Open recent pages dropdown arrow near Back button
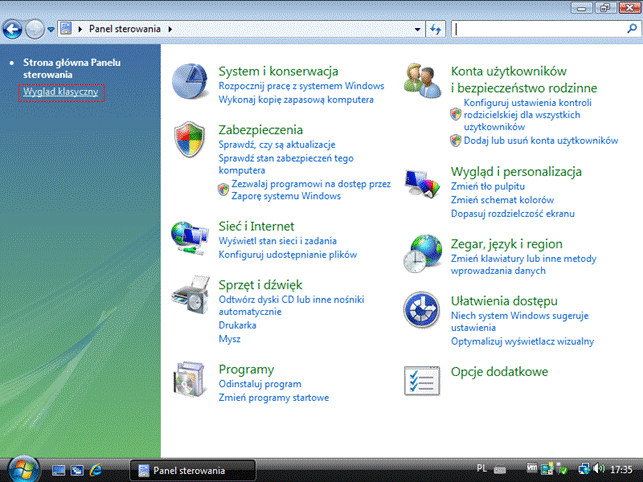643x482 pixels. (51, 29)
